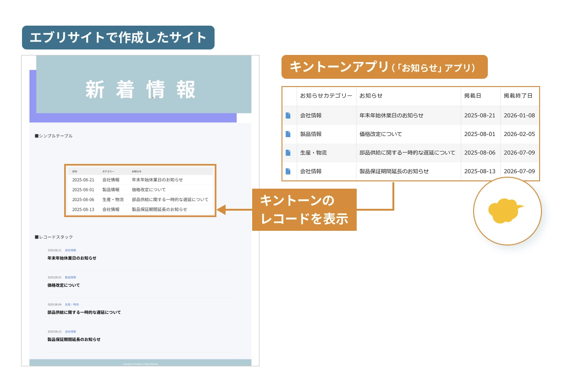Select 年末年始休業日のお知らせ cell in Kintone app table
The image size is (563, 392).
[x=391, y=115]
